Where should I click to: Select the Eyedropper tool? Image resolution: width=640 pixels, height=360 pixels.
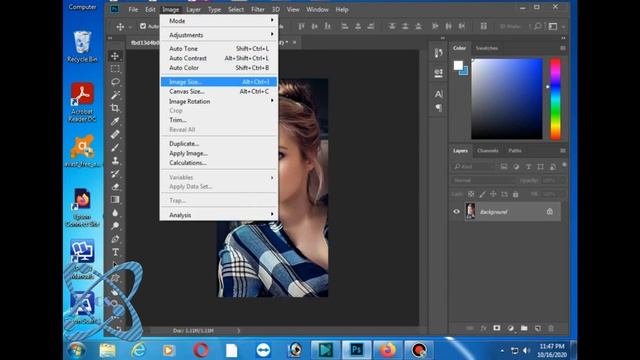116,121
